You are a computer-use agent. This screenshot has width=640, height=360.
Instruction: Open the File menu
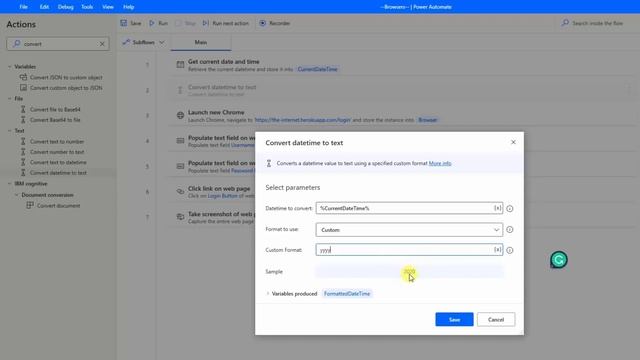coord(23,7)
